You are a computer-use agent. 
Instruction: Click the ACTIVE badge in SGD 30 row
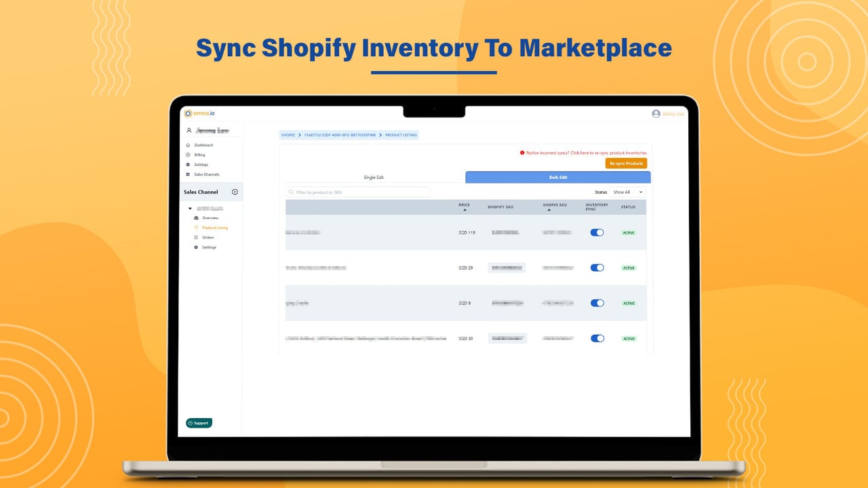coord(629,338)
